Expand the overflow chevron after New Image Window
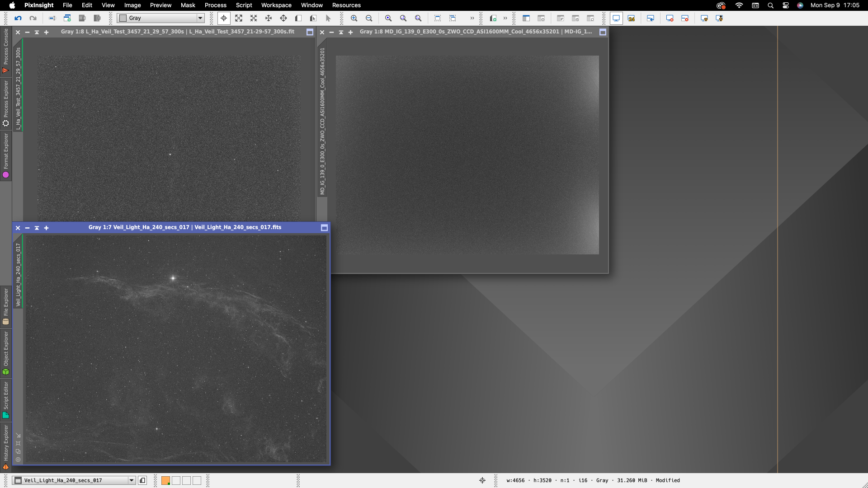This screenshot has height=488, width=868. tap(505, 18)
